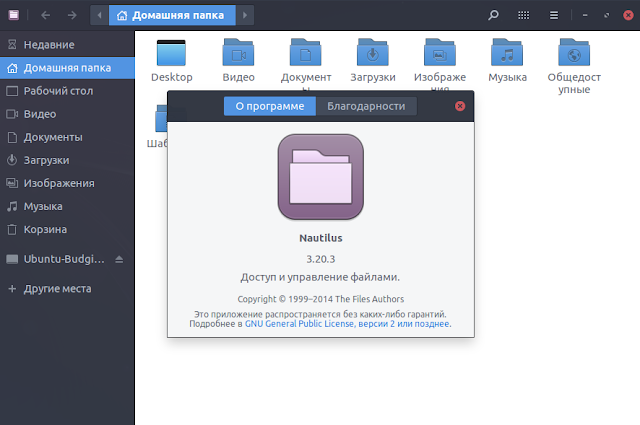
Task: Expand path bar right arrow
Action: click(x=245, y=16)
